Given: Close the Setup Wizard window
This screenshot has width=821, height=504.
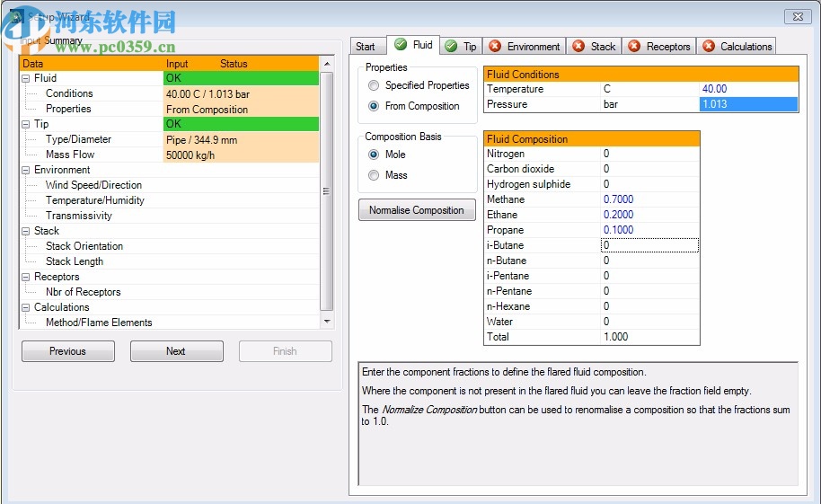Looking at the screenshot, I should (798, 17).
